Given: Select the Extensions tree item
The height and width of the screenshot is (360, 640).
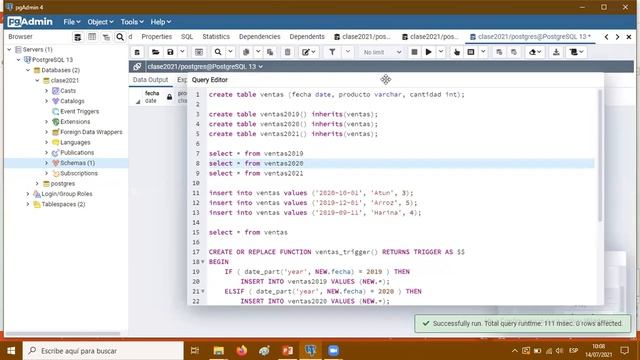Looking at the screenshot, I should coord(75,122).
